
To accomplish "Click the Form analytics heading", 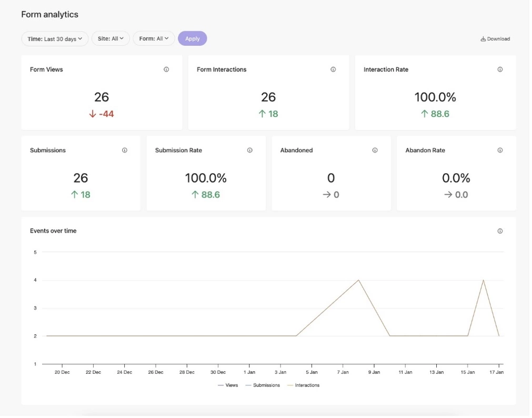I will coord(50,15).
